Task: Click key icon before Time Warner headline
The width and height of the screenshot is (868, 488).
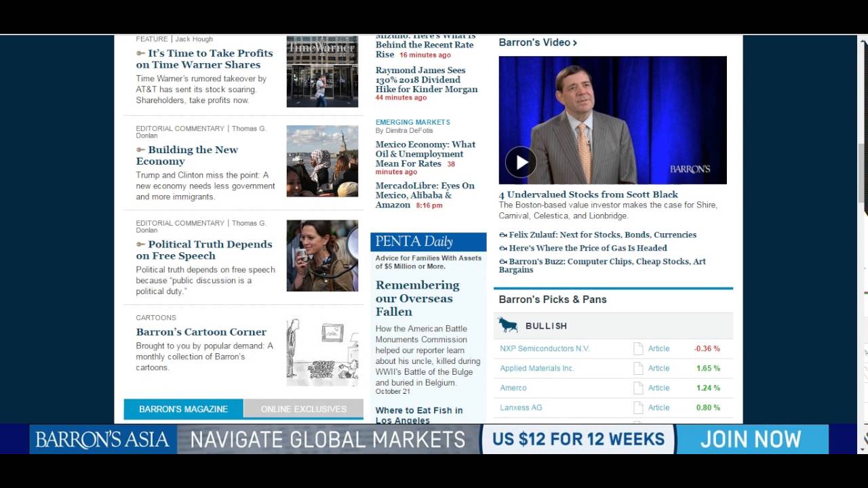Action: 140,53
